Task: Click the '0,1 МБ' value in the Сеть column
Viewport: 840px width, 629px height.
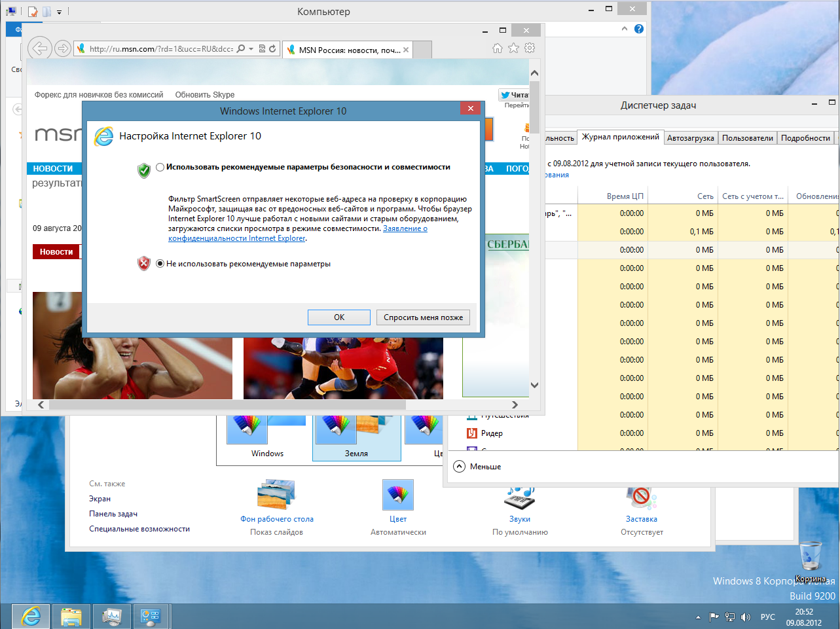Action: [702, 232]
